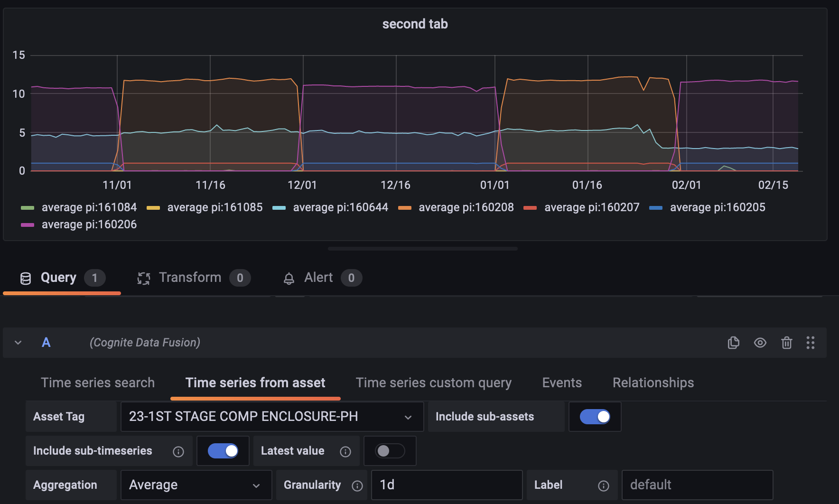Hide query A with the eye icon

760,343
